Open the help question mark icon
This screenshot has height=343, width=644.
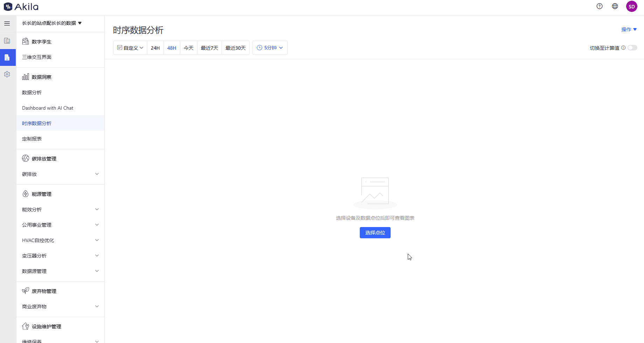coord(600,6)
